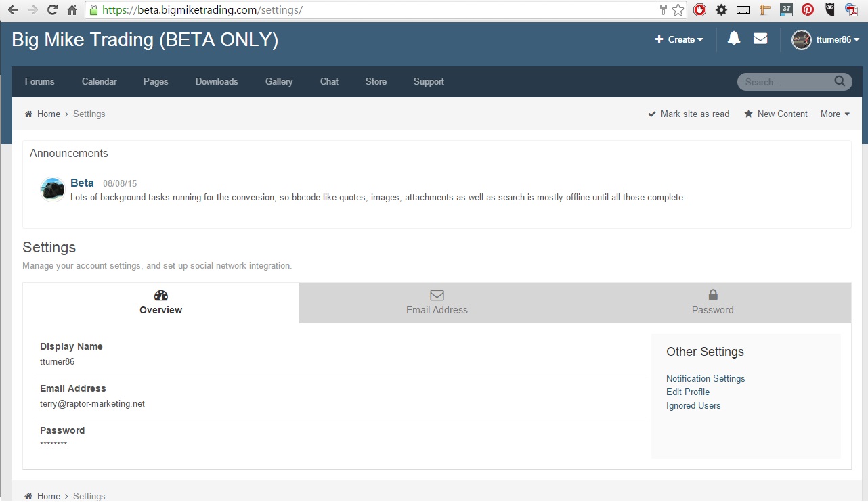The height and width of the screenshot is (502, 868).
Task: Click the envelope icon on Email Address tab
Action: 437,295
